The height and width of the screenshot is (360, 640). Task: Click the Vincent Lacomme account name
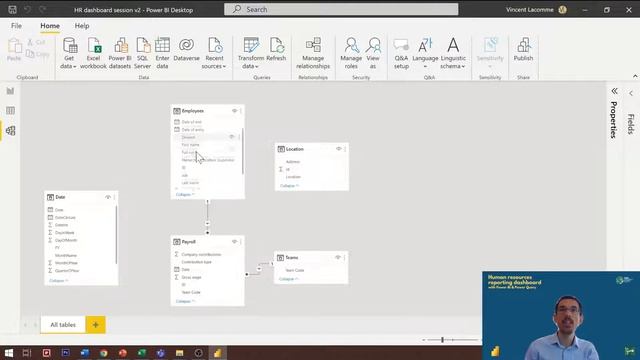(530, 9)
